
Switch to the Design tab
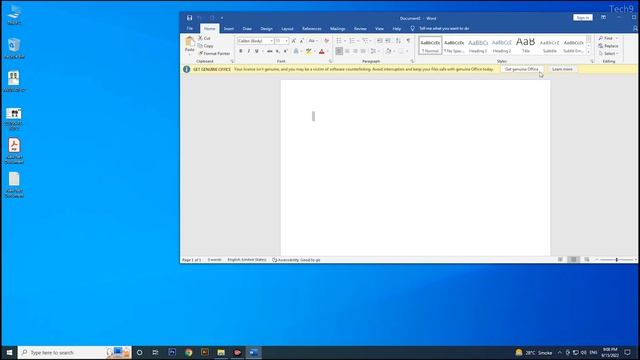click(x=267, y=29)
